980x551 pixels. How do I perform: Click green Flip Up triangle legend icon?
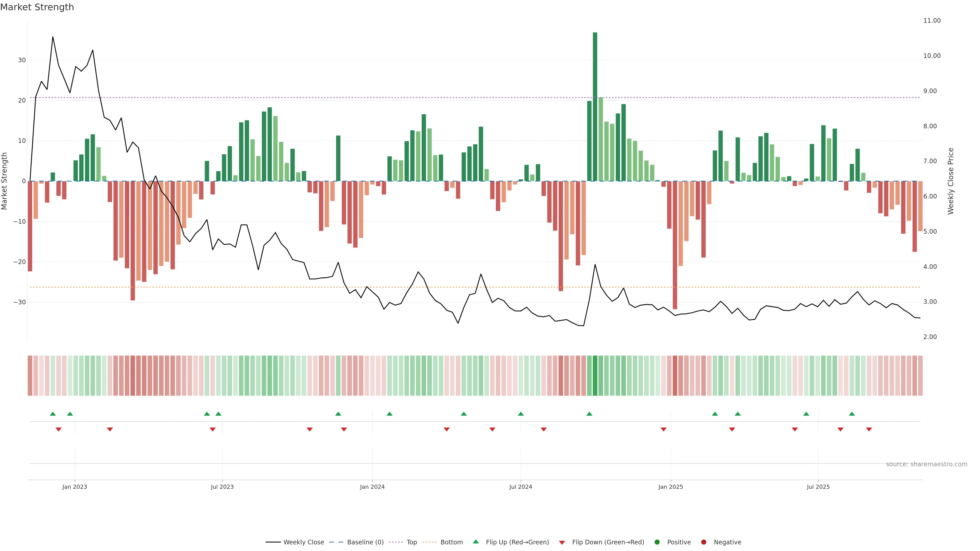[475, 542]
